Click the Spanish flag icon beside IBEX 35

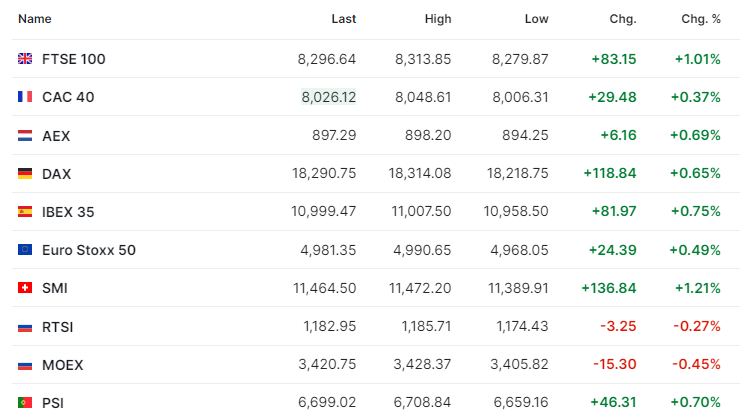[25, 211]
